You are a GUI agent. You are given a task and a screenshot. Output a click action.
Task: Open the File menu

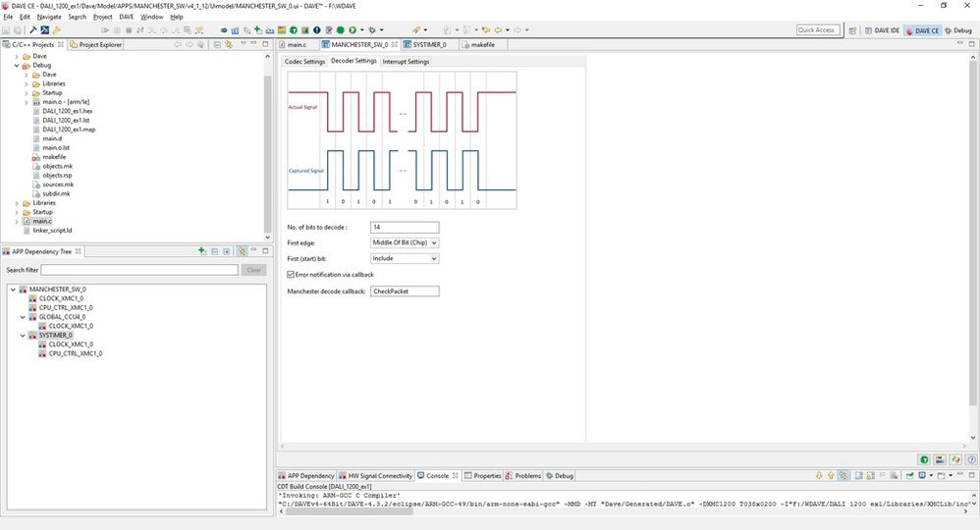[8, 17]
